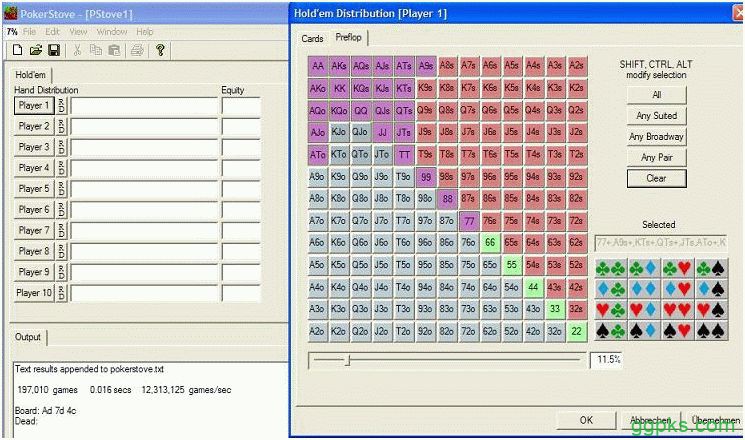Click the New file toolbar icon
This screenshot has height=440, width=745.
pyautogui.click(x=18, y=50)
